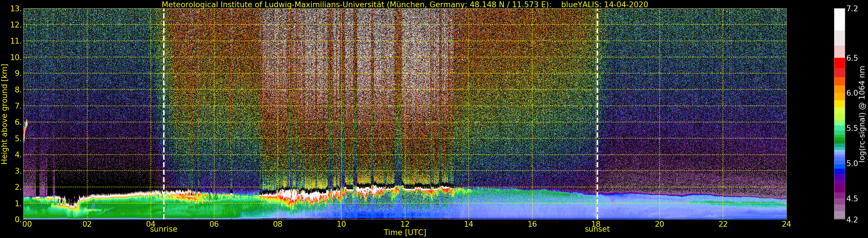Viewport: 868px width, 238px height.
Task: Select the 12 tick on the time axis
Action: click(405, 224)
